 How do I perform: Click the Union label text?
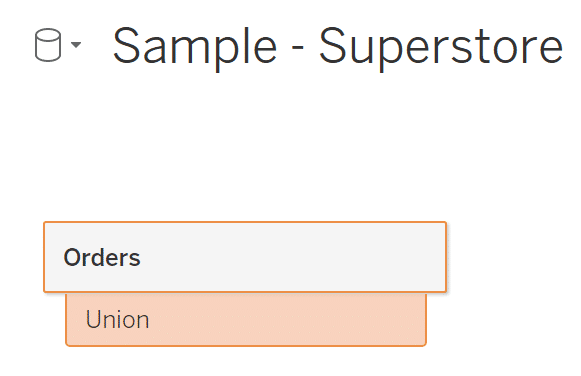point(117,319)
